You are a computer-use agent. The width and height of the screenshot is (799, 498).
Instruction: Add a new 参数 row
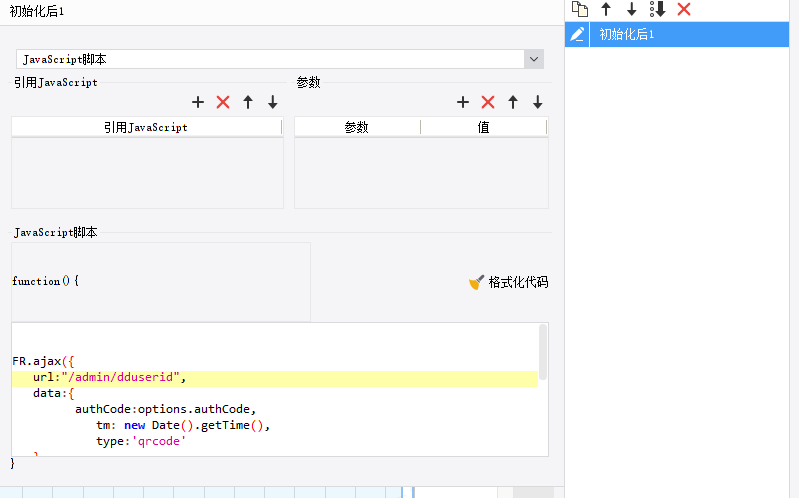point(463,102)
